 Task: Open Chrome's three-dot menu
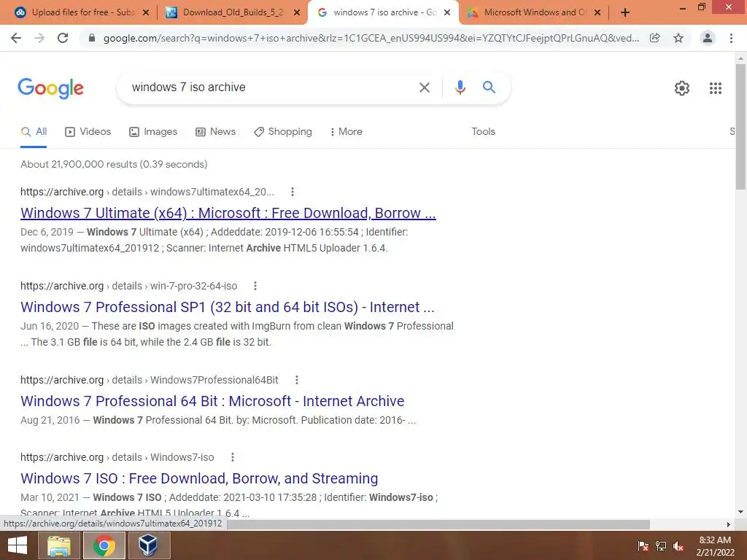tap(731, 38)
